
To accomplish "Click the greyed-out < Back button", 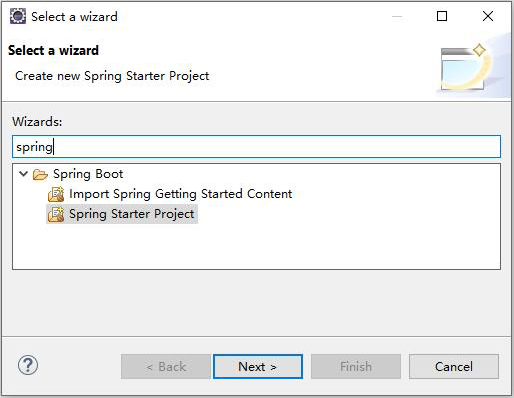I will (x=166, y=367).
